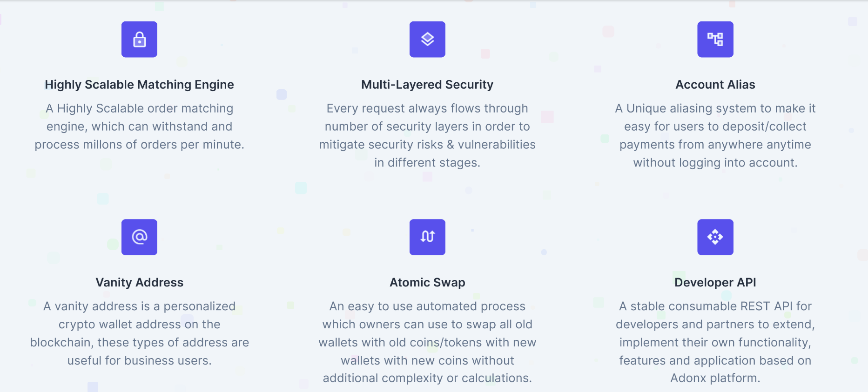Click the Account Alias title
This screenshot has width=868, height=392.
coord(715,85)
